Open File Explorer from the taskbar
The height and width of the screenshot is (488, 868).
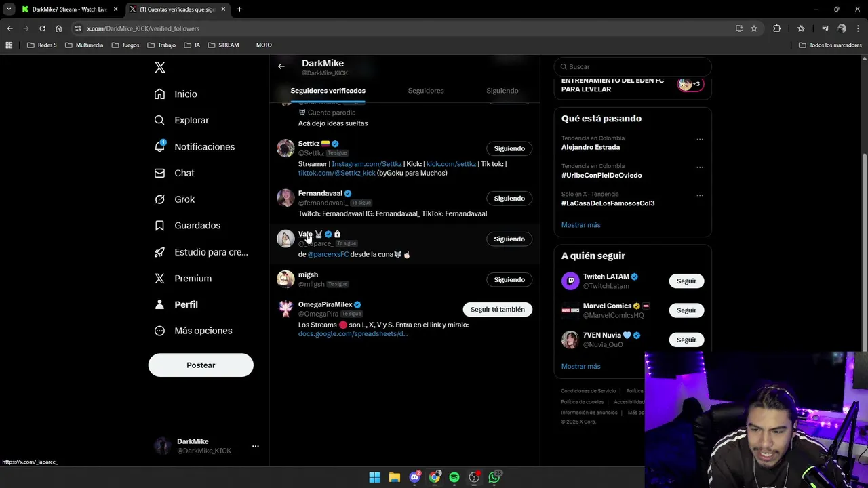(x=394, y=477)
